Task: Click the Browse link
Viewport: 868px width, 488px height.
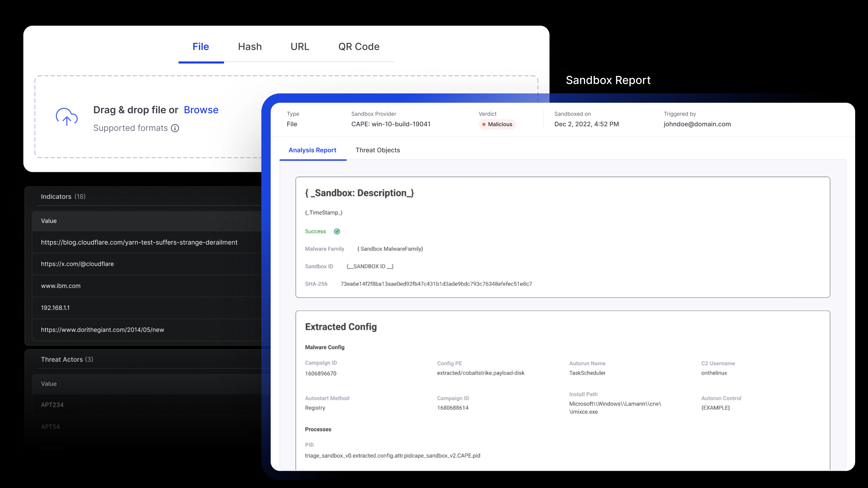Action: [x=201, y=110]
